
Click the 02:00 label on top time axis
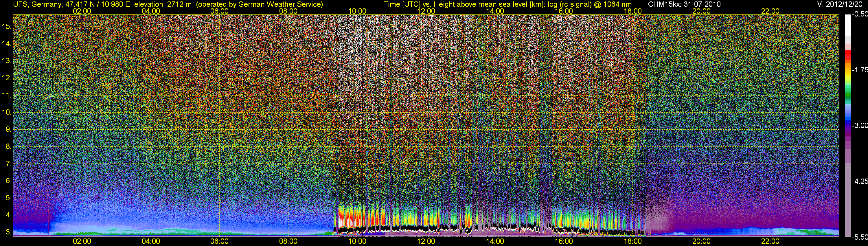[x=82, y=11]
